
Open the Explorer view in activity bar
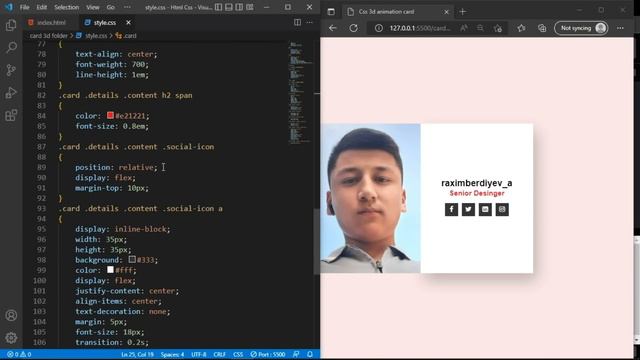[11, 25]
